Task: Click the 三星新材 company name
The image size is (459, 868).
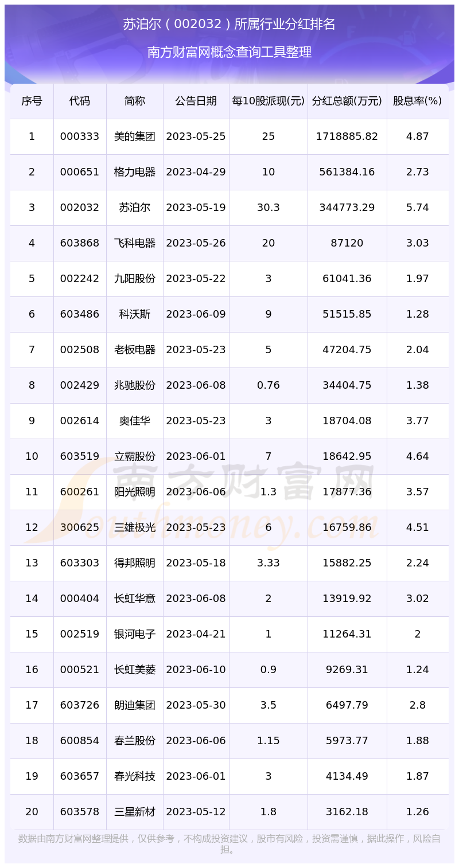Action: coord(135,812)
